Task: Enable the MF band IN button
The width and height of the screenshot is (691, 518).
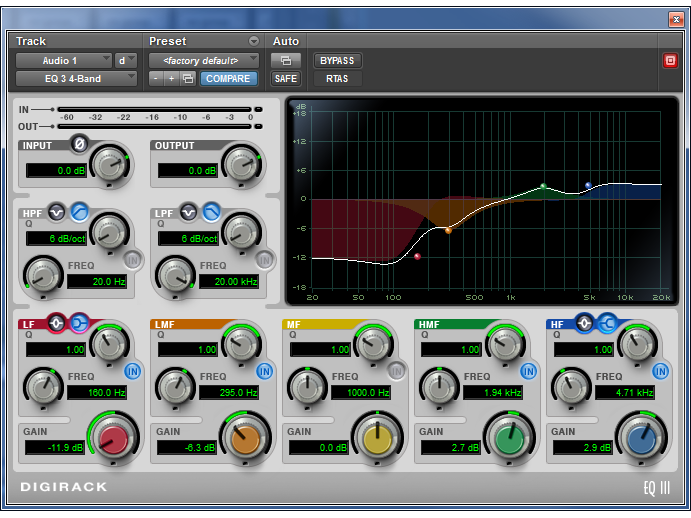Action: pyautogui.click(x=397, y=371)
